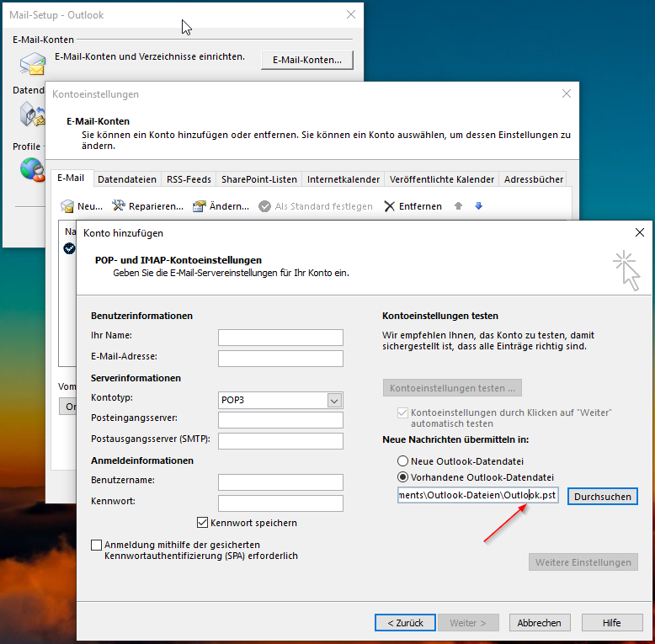Open the RSS-Feeds tab
The height and width of the screenshot is (644, 655).
click(189, 179)
